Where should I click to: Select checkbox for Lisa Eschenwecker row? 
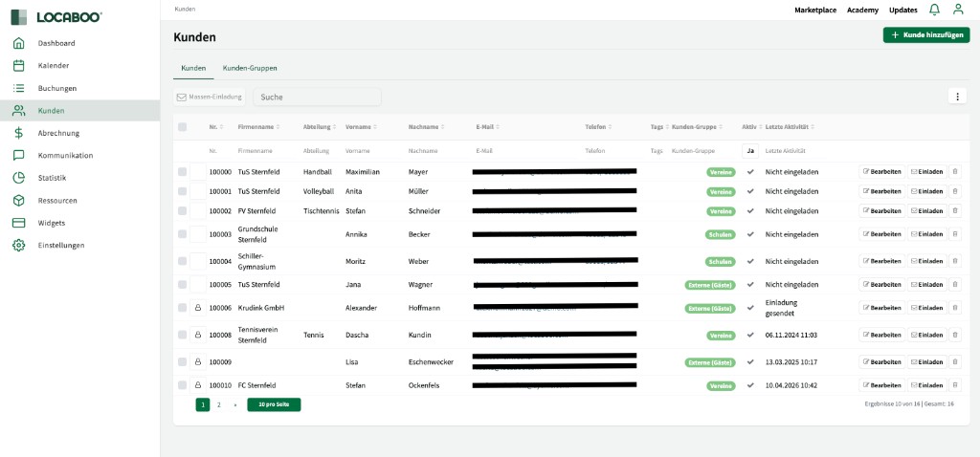click(183, 361)
